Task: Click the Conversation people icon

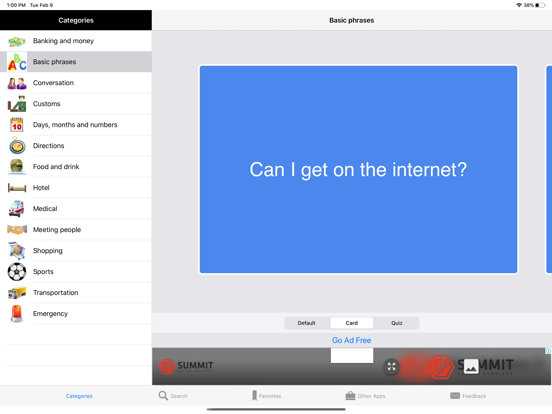Action: 17,83
